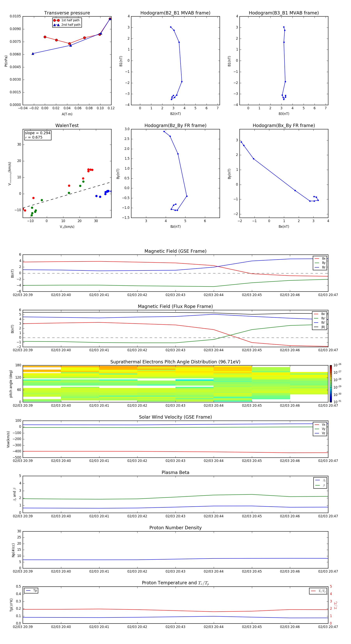This screenshot has width=351, height=644.
Task: Click the 'Vsw(km/s)' axis label
Action: pyautogui.click(x=8, y=439)
